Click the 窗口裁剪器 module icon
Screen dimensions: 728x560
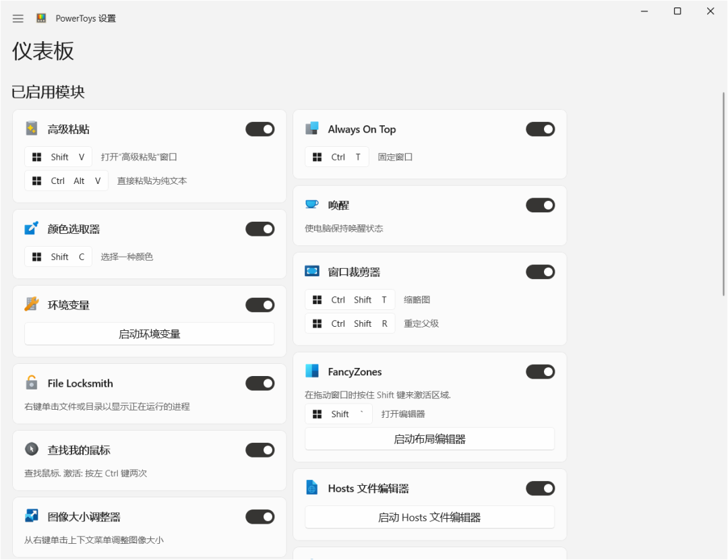coord(312,271)
